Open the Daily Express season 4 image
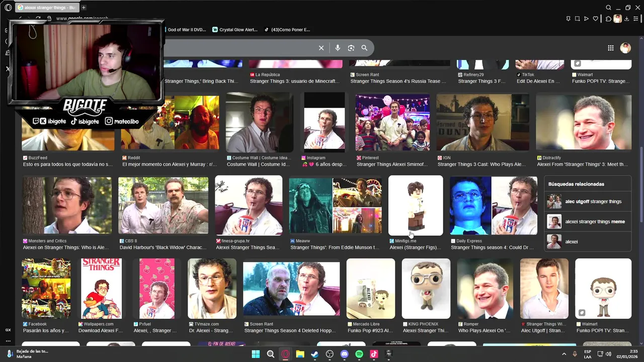 (x=494, y=205)
